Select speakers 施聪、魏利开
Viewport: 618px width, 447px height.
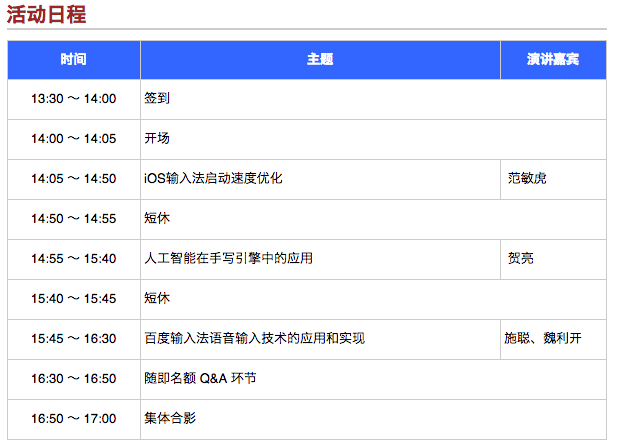pyautogui.click(x=542, y=339)
